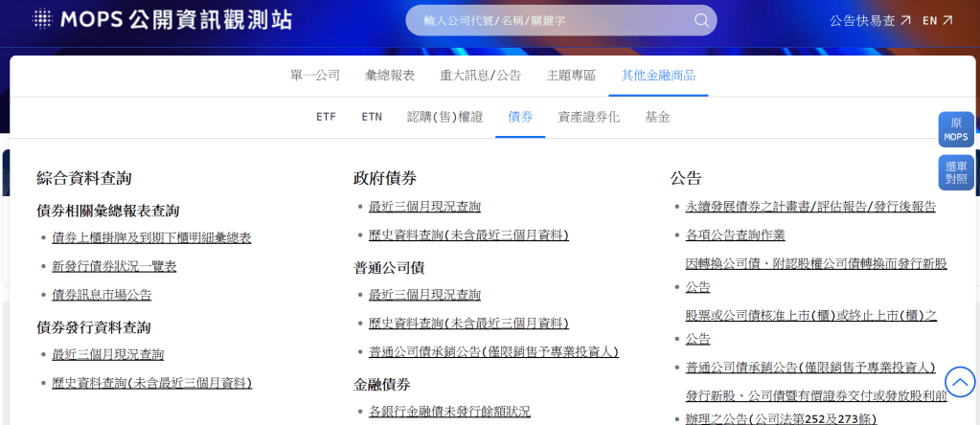Click 選單對照 side button
Image resolution: width=980 pixels, height=425 pixels.
click(955, 172)
